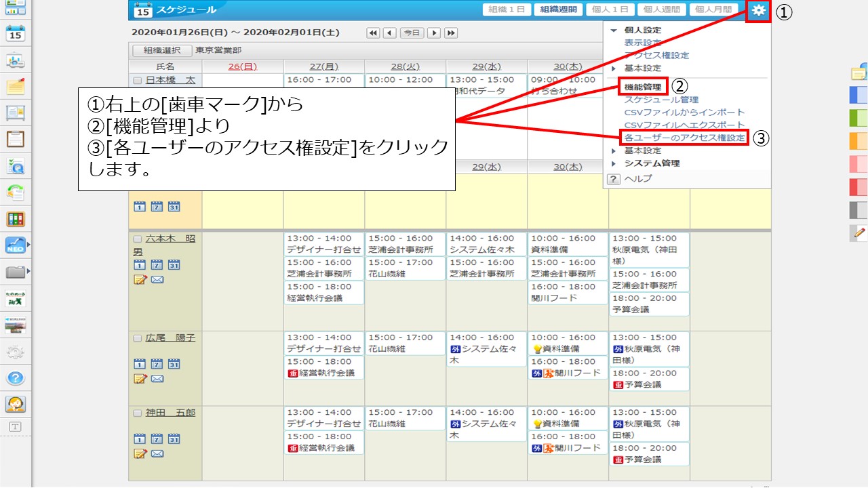The width and height of the screenshot is (868, 488).
Task: Tick the checkbox beside 六本木 昭男
Action: point(138,239)
